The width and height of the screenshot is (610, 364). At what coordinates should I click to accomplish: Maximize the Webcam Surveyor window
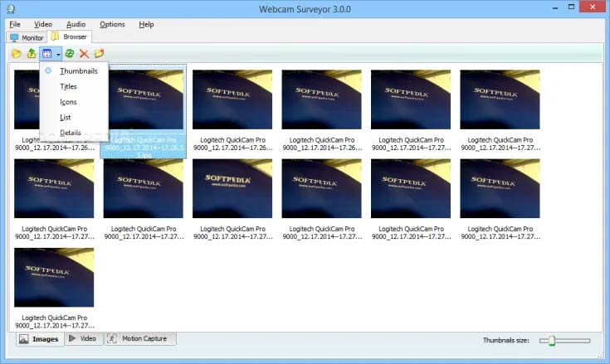click(x=571, y=7)
